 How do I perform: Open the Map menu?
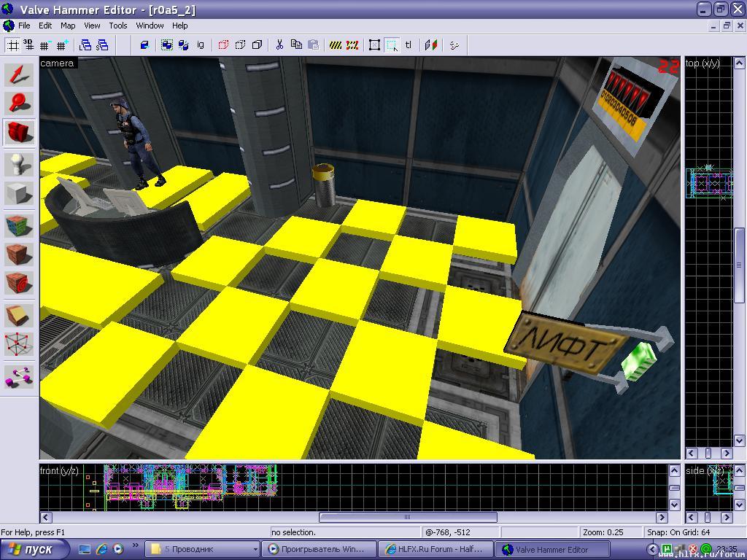click(x=68, y=26)
